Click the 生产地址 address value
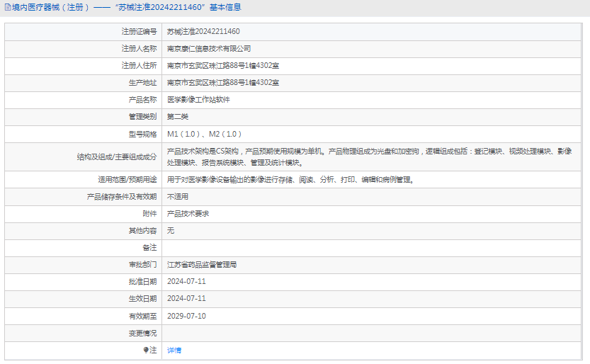This screenshot has height=364, width=590. [x=222, y=82]
